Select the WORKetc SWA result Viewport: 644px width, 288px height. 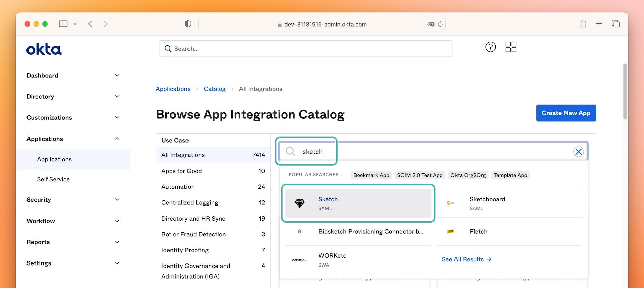358,260
